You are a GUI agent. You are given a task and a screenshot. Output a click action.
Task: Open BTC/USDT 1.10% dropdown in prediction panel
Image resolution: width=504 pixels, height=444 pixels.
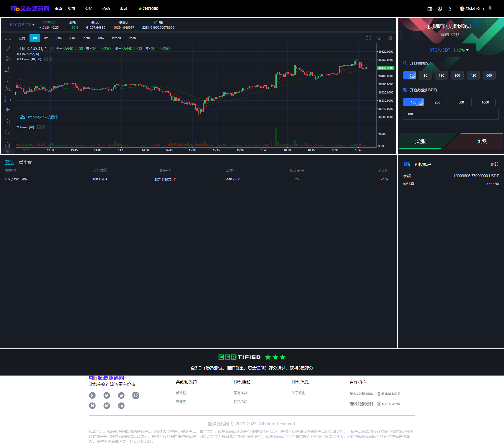click(449, 50)
